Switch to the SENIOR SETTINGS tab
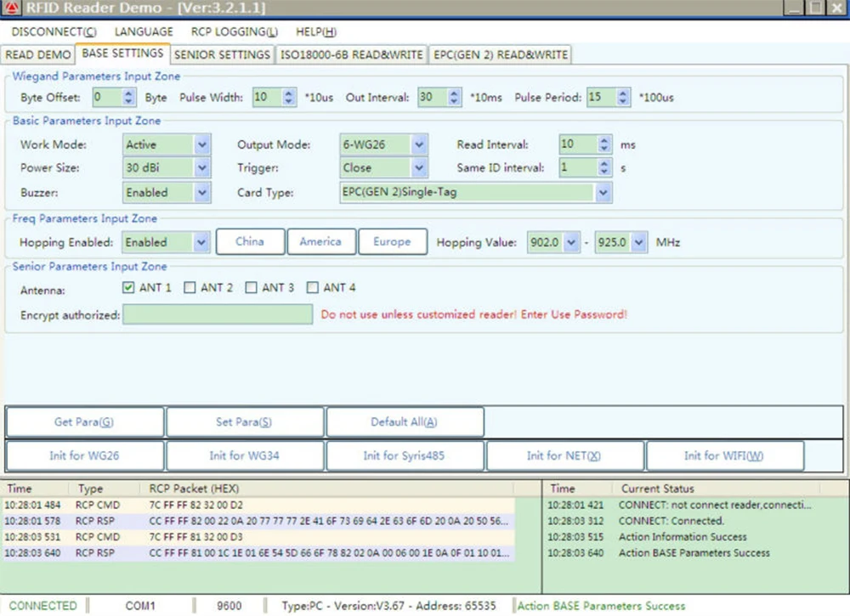 pos(222,54)
